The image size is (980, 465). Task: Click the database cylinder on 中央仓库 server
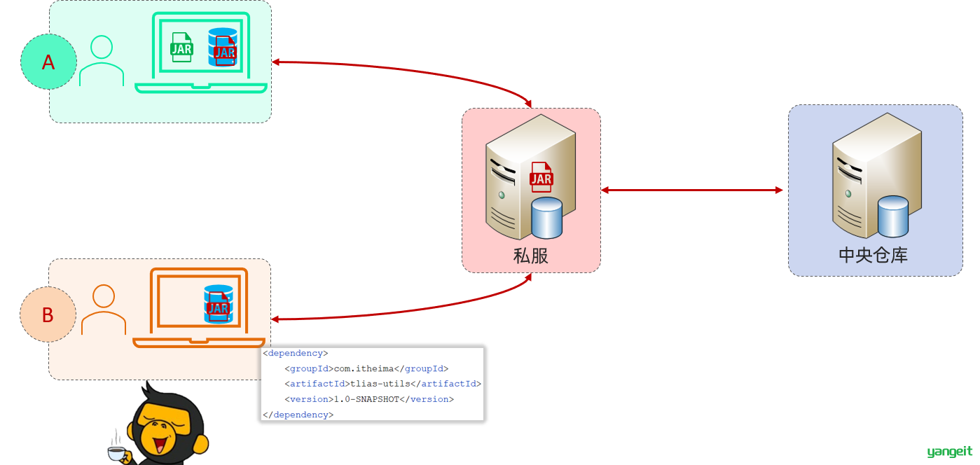(x=892, y=216)
